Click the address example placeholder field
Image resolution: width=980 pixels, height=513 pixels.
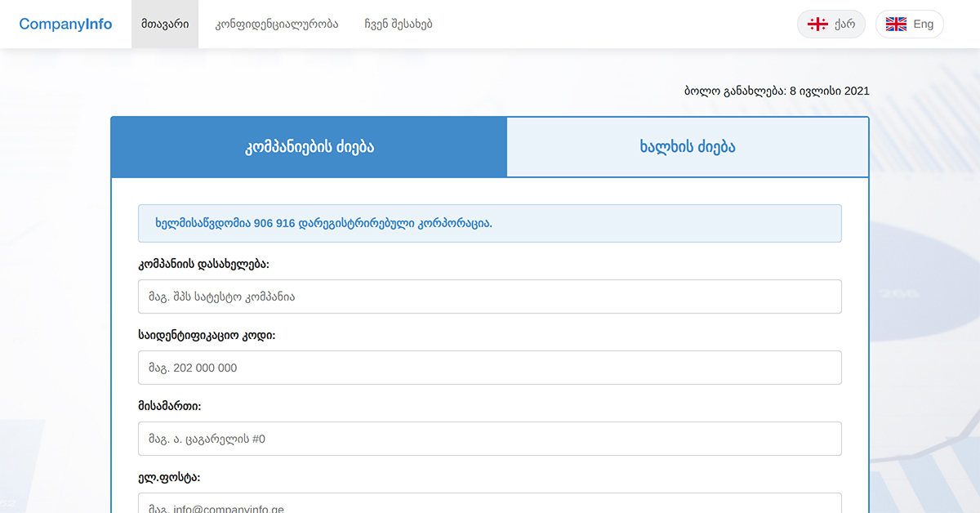(x=490, y=439)
